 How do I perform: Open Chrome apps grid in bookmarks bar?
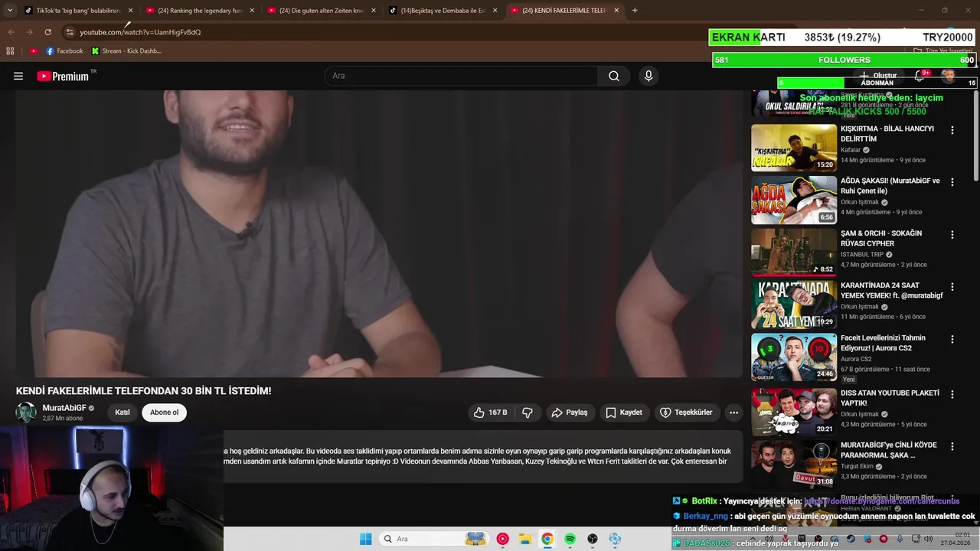click(10, 51)
